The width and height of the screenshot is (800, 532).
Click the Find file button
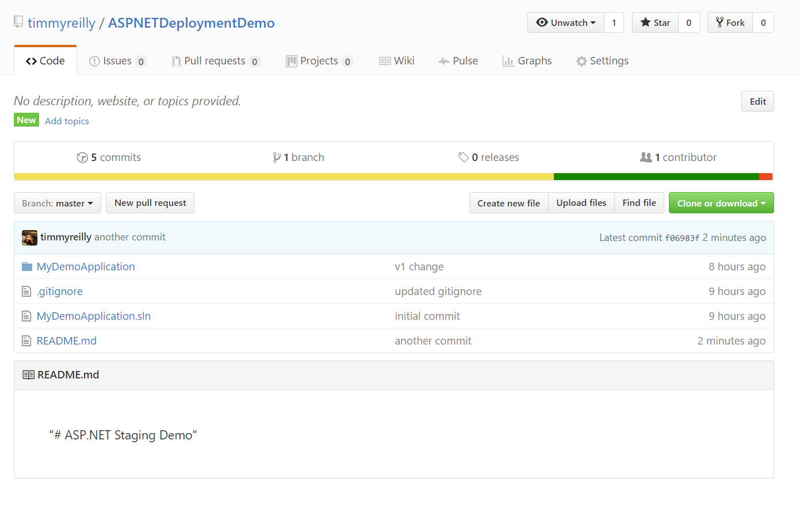[639, 203]
